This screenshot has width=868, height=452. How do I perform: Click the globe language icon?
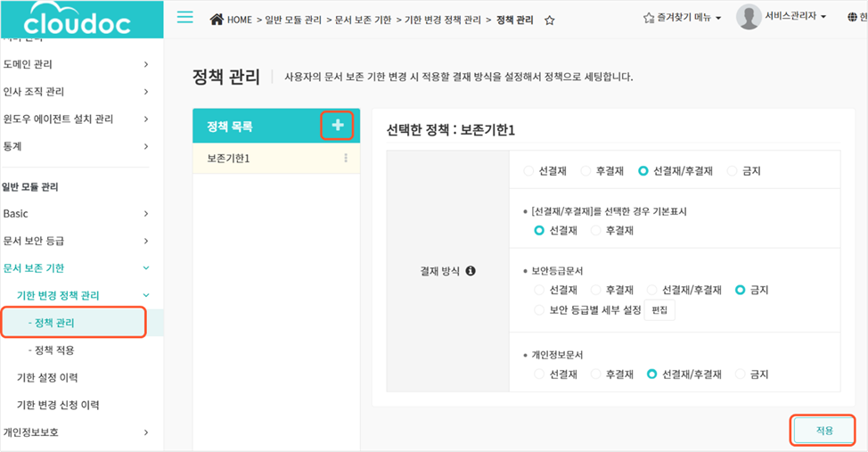click(852, 17)
